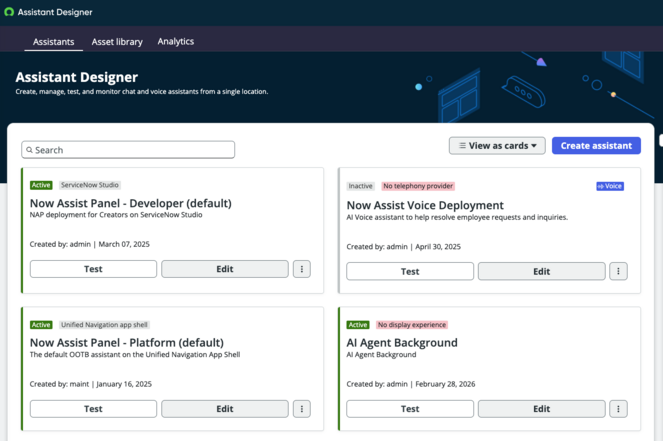The height and width of the screenshot is (441, 663).
Task: Click the No telephony provider warning tag
Action: pyautogui.click(x=418, y=186)
